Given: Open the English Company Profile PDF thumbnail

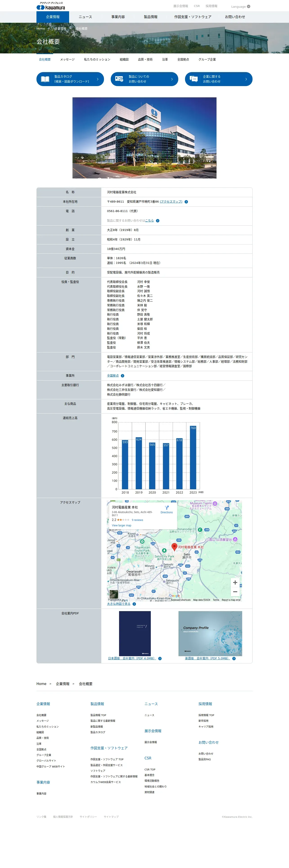Looking at the screenshot, I should click(x=210, y=633).
